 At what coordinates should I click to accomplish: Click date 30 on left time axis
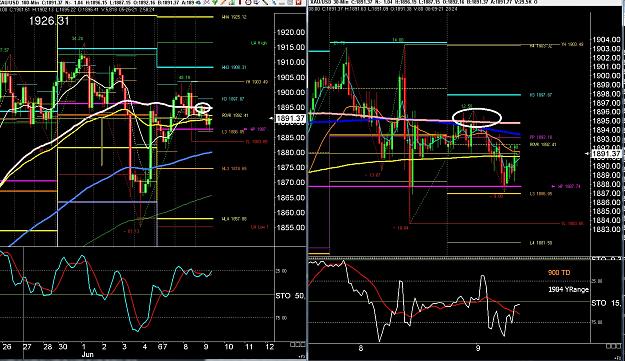tap(63, 347)
